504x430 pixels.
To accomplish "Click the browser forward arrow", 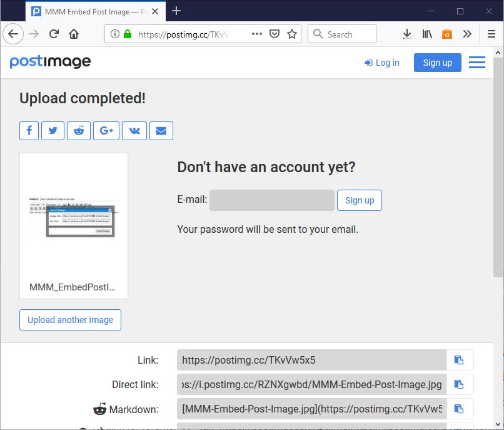I will [34, 34].
